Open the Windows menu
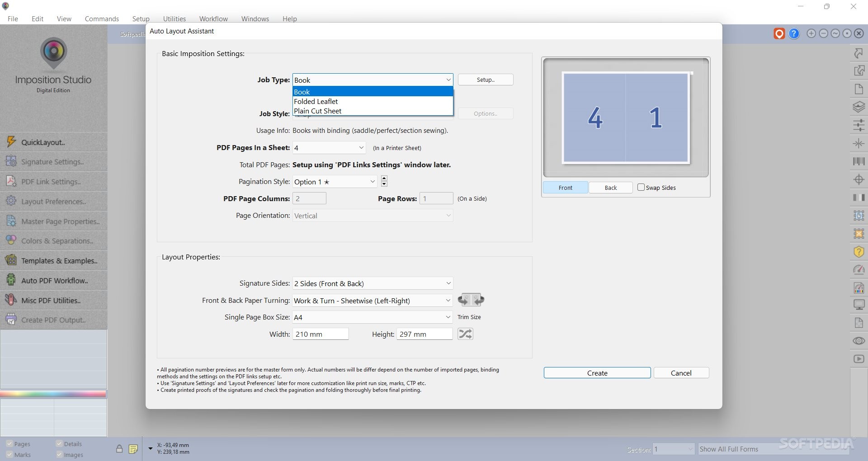The image size is (868, 461). coord(255,19)
